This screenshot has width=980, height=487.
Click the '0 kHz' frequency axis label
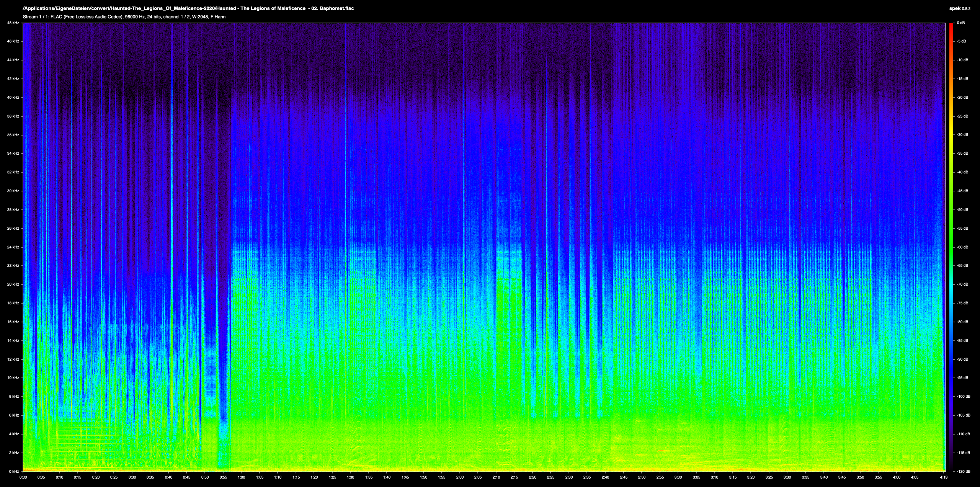pyautogui.click(x=14, y=472)
